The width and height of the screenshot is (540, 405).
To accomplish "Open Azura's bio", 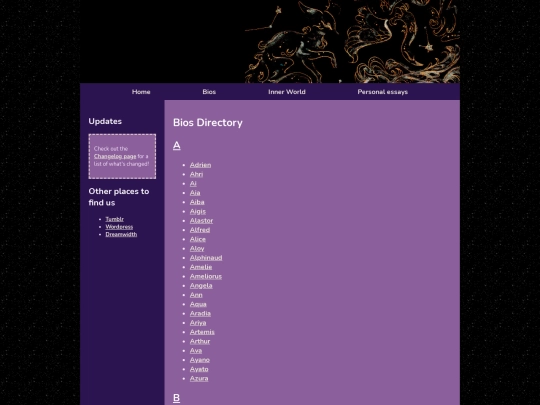I will pyautogui.click(x=199, y=379).
